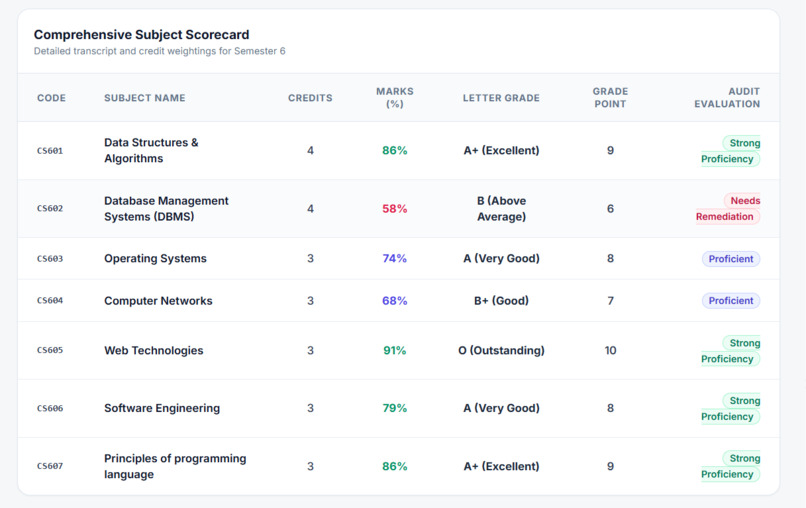The image size is (806, 508).
Task: Click A+ (Excellent) grade for Principles of programming
Action: click(501, 466)
